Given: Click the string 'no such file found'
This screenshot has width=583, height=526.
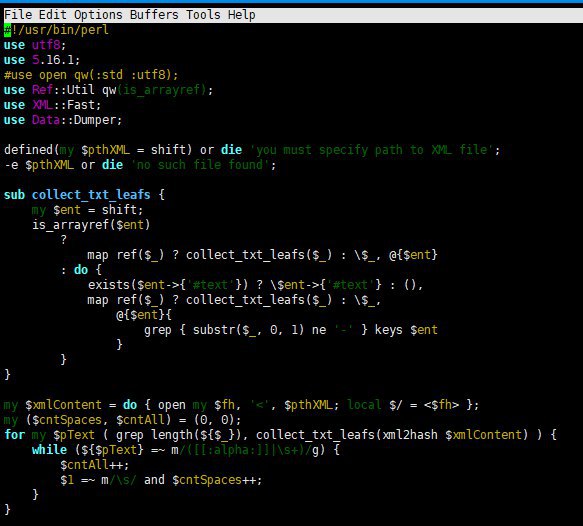Looking at the screenshot, I should [x=200, y=165].
